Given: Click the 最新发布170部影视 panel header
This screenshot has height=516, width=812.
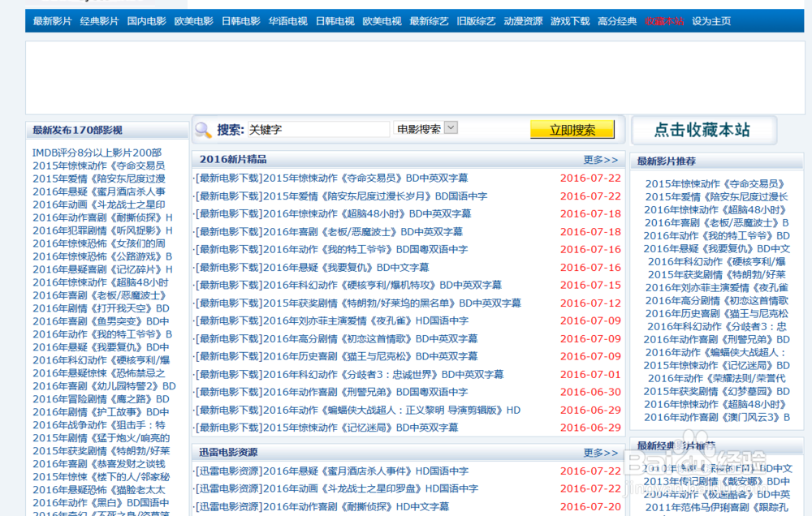Looking at the screenshot, I should (x=107, y=130).
